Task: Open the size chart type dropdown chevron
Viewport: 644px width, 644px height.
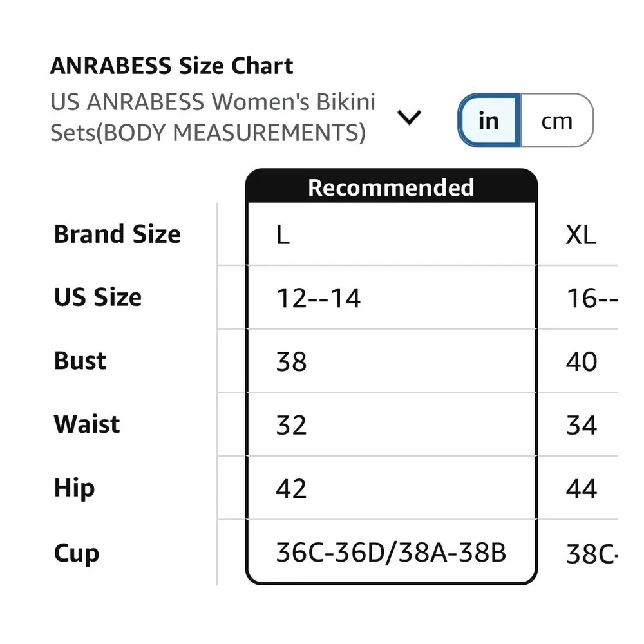Action: point(409,117)
